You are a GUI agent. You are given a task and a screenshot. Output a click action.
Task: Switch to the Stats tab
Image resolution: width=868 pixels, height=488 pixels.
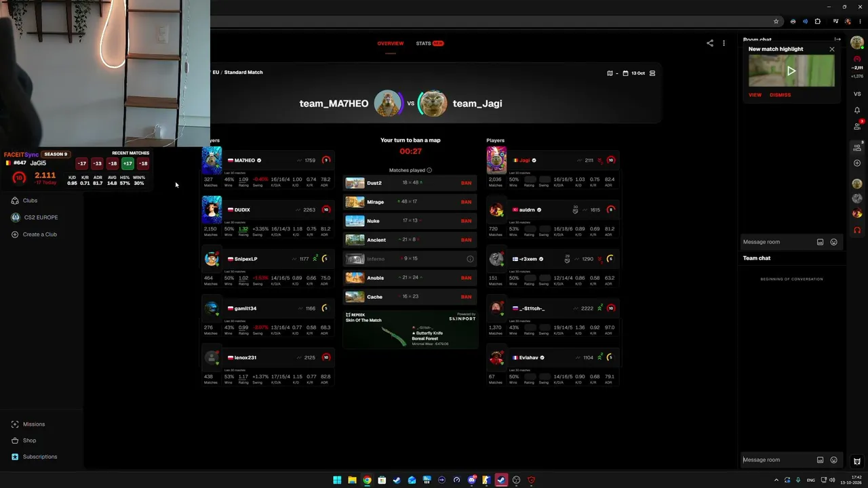429,43
